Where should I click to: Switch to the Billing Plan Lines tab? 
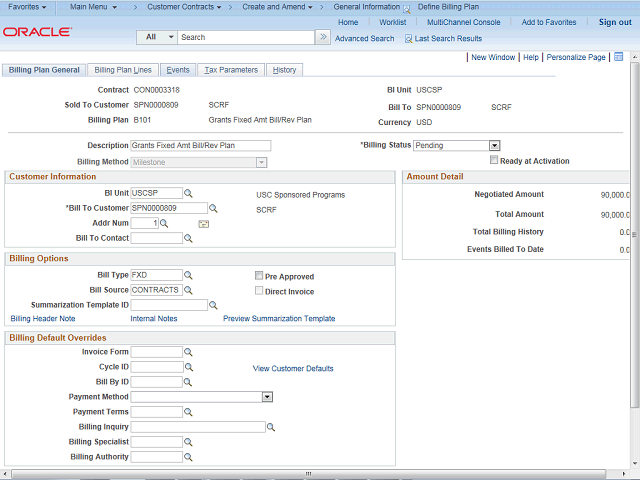[x=123, y=70]
